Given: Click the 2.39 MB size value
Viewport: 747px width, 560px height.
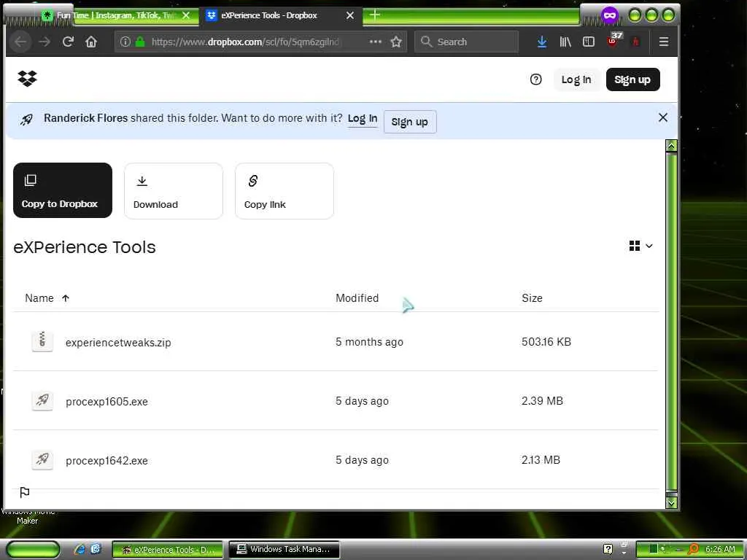Looking at the screenshot, I should (x=542, y=401).
